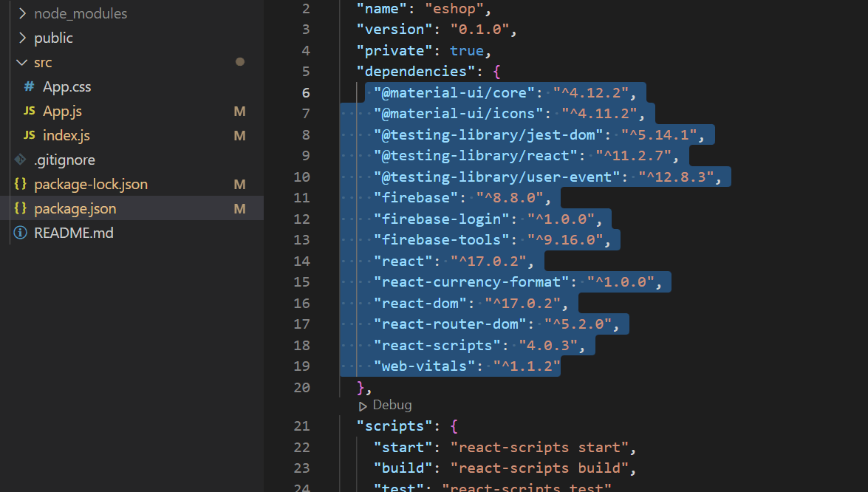
Task: Click the "scripts" key
Action: pyautogui.click(x=394, y=426)
